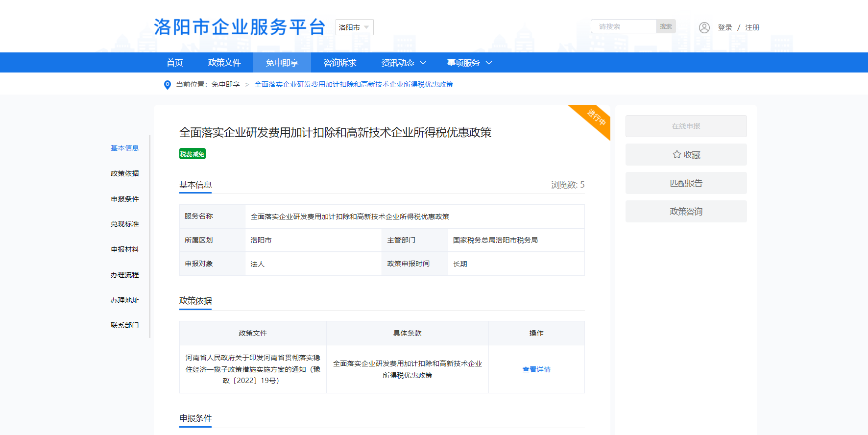Click the 洛阳市 value cell in table
Screen dimensions: 868x435
click(313, 240)
